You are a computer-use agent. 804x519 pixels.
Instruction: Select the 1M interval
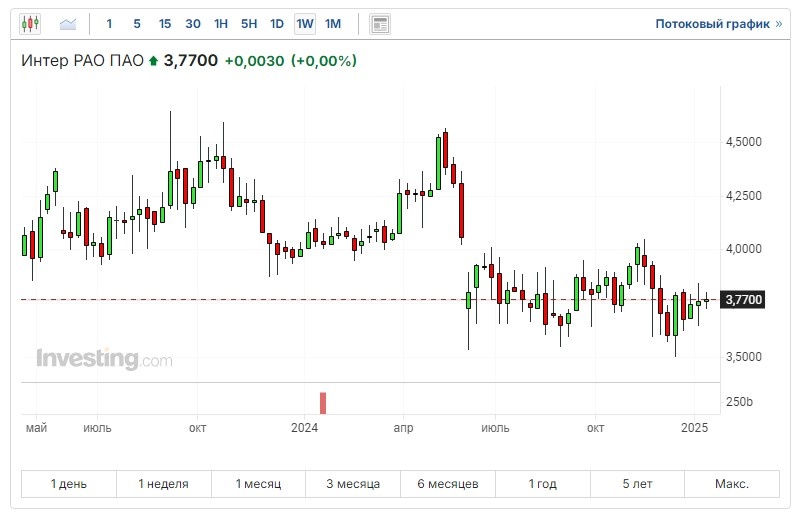(333, 24)
